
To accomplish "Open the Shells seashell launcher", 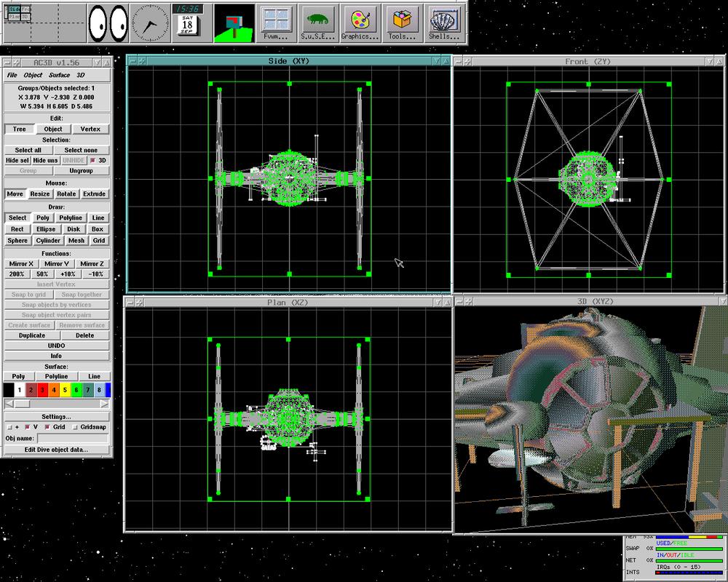I will pos(444,23).
